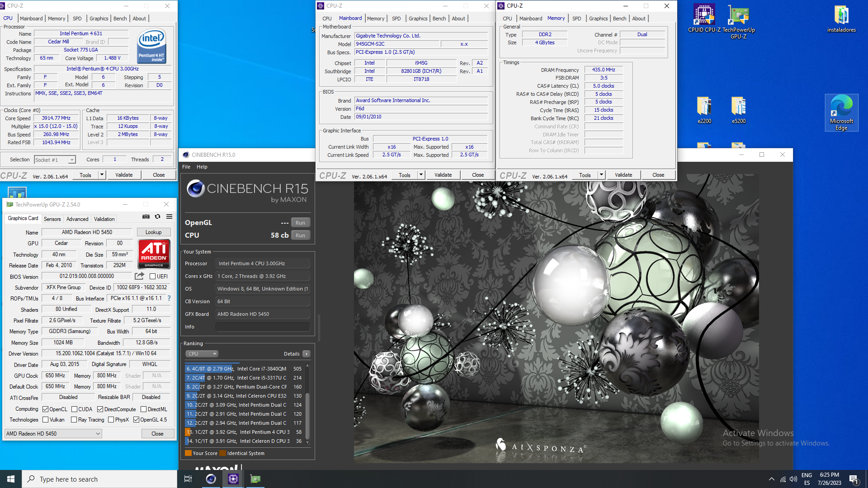
Task: Switch to CPU-Z in the taskbar
Action: [x=233, y=479]
